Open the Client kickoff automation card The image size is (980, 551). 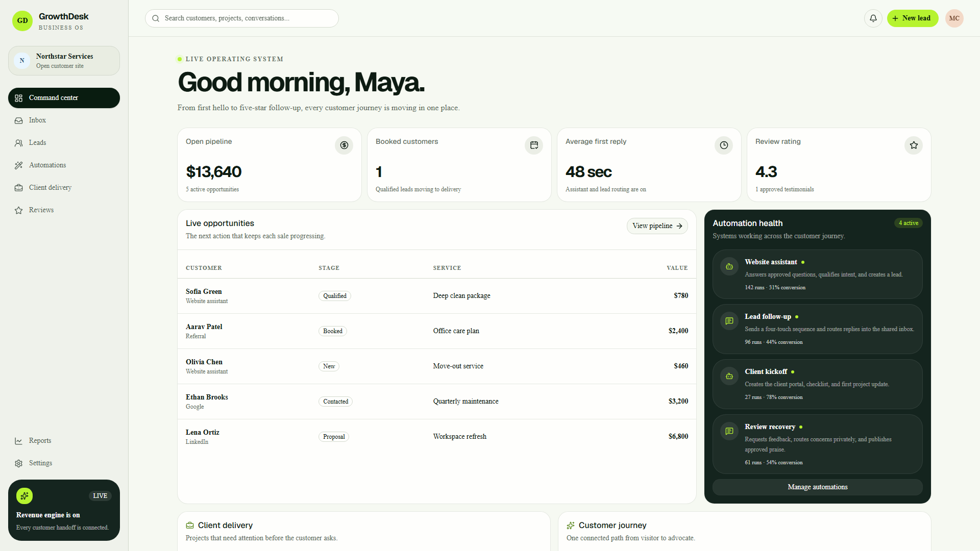click(817, 384)
